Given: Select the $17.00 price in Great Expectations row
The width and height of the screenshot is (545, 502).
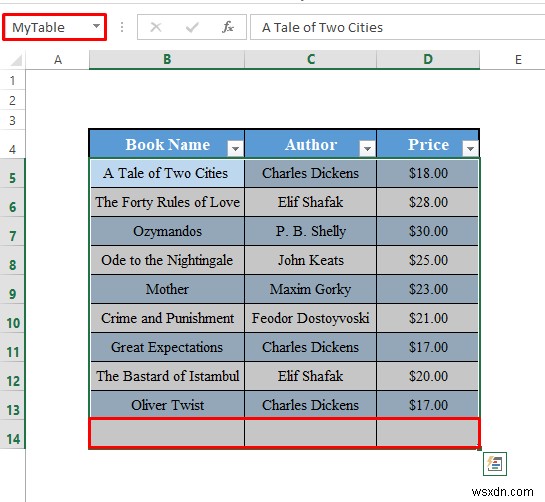Looking at the screenshot, I should [428, 347].
